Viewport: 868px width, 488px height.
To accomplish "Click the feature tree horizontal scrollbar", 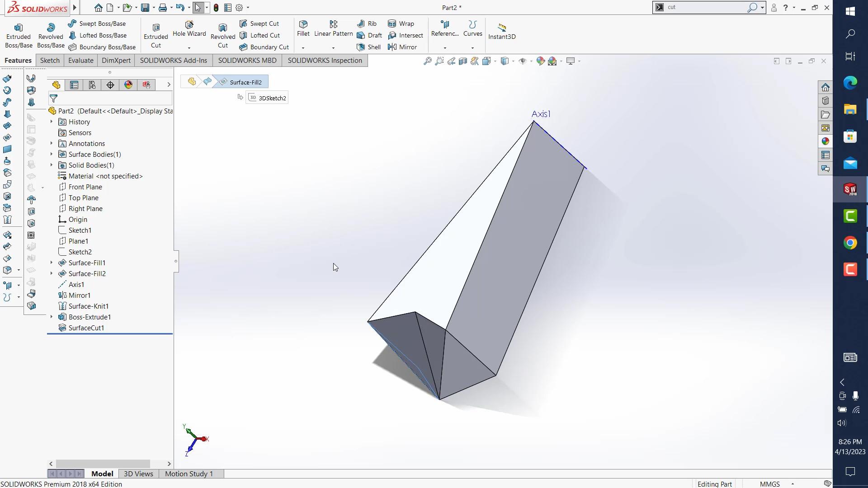I will tap(103, 464).
